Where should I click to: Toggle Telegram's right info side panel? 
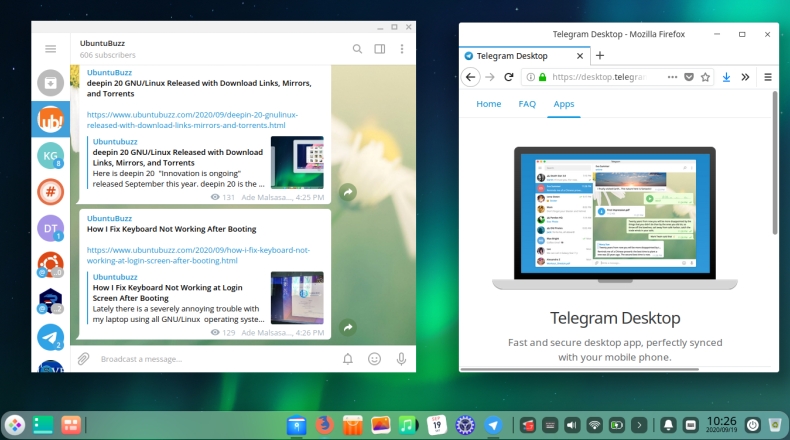tap(380, 48)
